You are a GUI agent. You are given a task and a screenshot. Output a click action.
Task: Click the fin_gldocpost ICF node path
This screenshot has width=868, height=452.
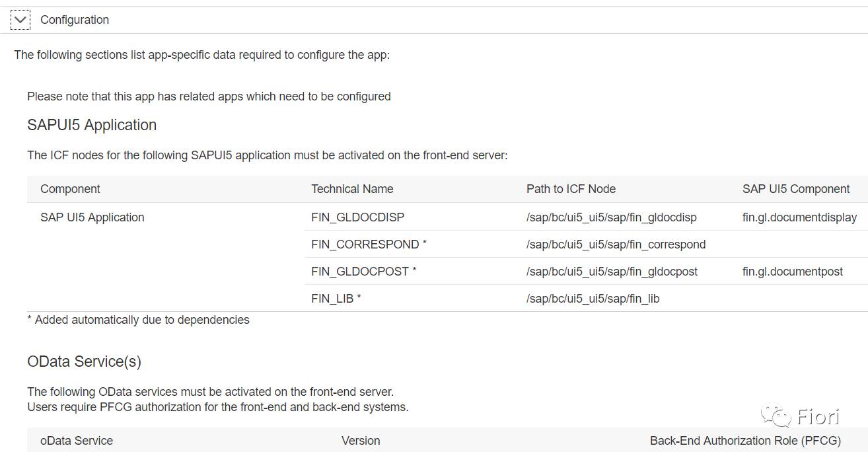pos(612,272)
